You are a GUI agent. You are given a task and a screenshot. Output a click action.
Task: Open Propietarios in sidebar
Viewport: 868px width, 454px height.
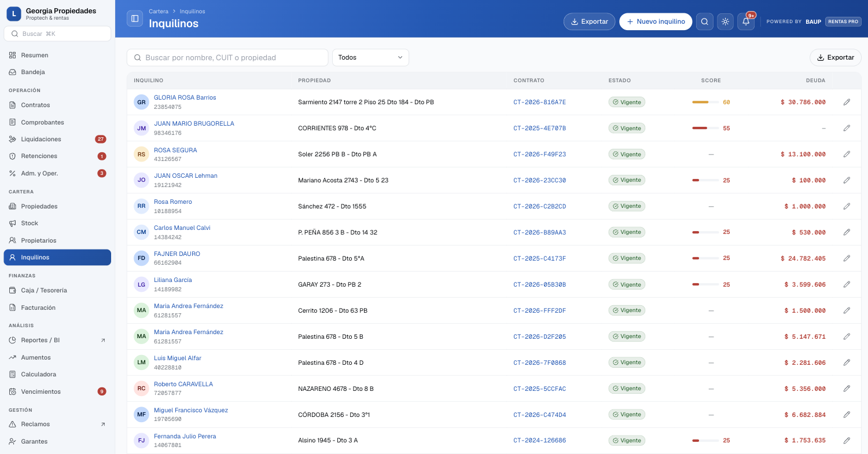(x=57, y=240)
